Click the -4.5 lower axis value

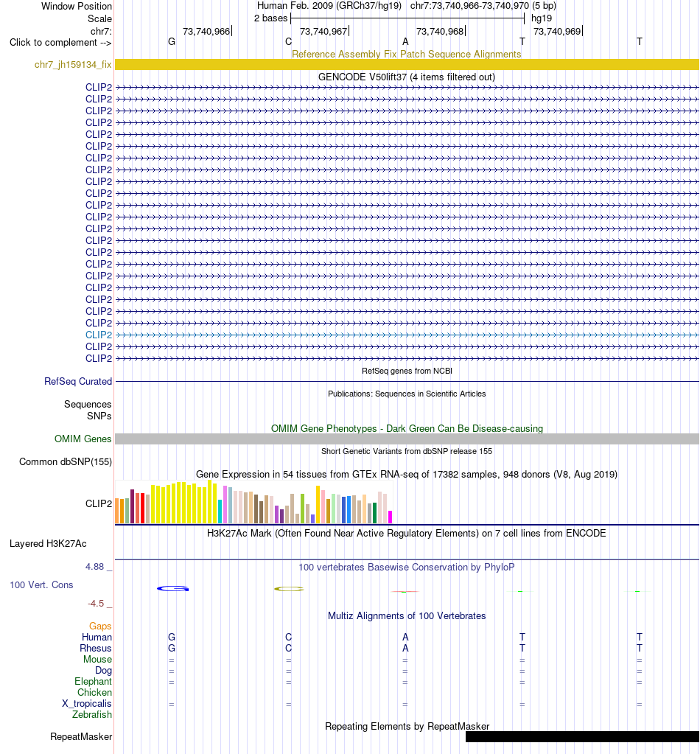pos(96,604)
